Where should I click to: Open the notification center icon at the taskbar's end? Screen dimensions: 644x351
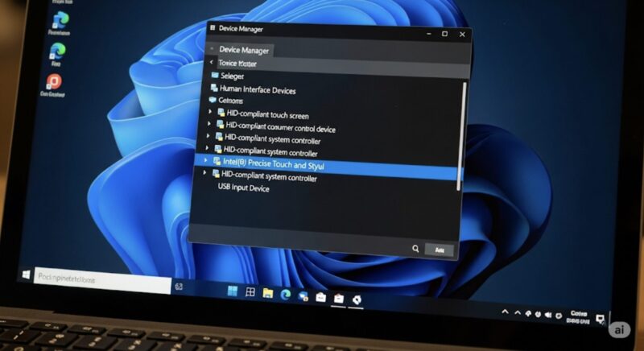coord(600,319)
